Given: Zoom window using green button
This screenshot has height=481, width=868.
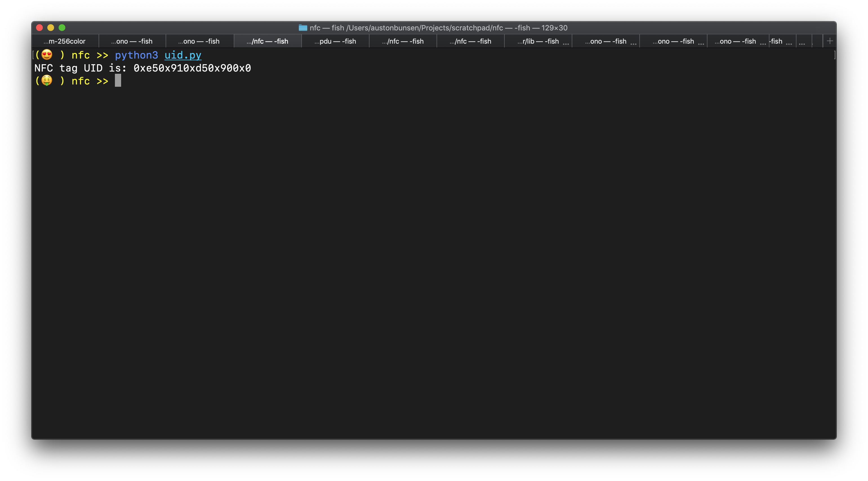Looking at the screenshot, I should click(62, 28).
